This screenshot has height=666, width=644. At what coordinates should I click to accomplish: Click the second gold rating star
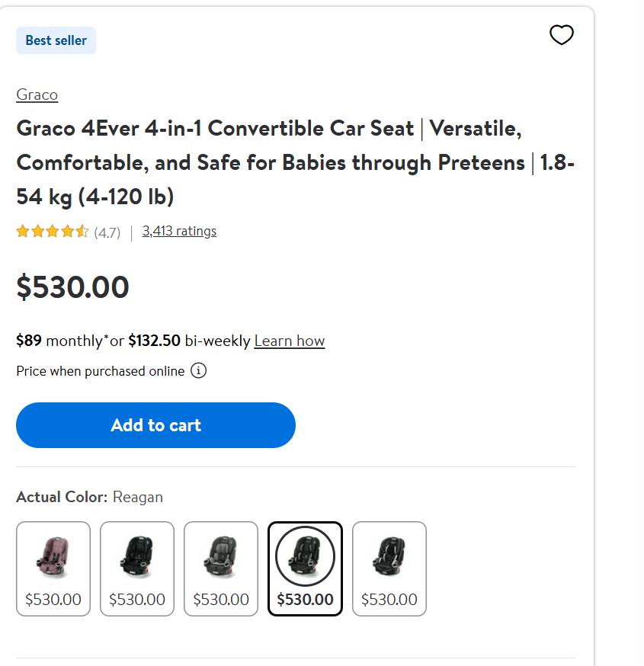(x=37, y=230)
